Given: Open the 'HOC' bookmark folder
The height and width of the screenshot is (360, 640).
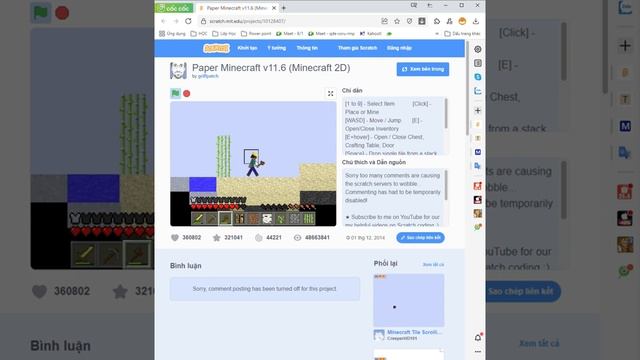Looking at the screenshot, I should [199, 33].
